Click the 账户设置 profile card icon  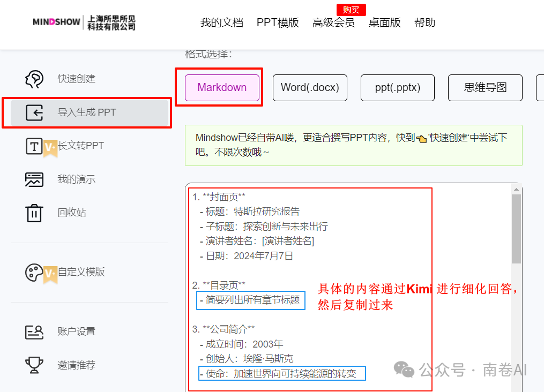pyautogui.click(x=34, y=332)
